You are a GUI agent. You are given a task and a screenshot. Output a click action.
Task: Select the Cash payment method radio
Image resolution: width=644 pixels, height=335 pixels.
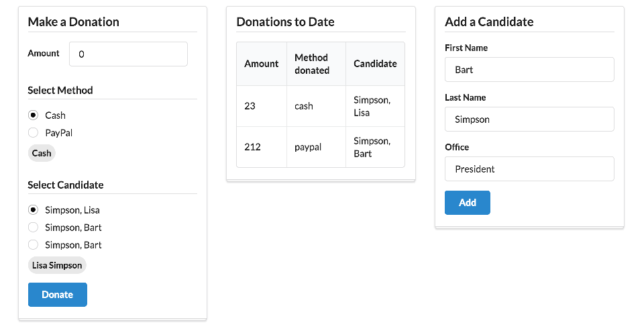33,115
